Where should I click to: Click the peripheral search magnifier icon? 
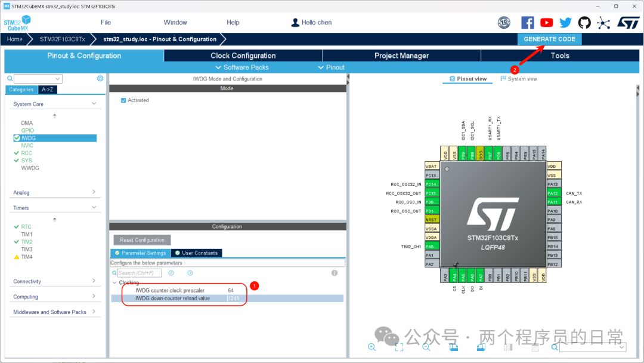point(10,79)
